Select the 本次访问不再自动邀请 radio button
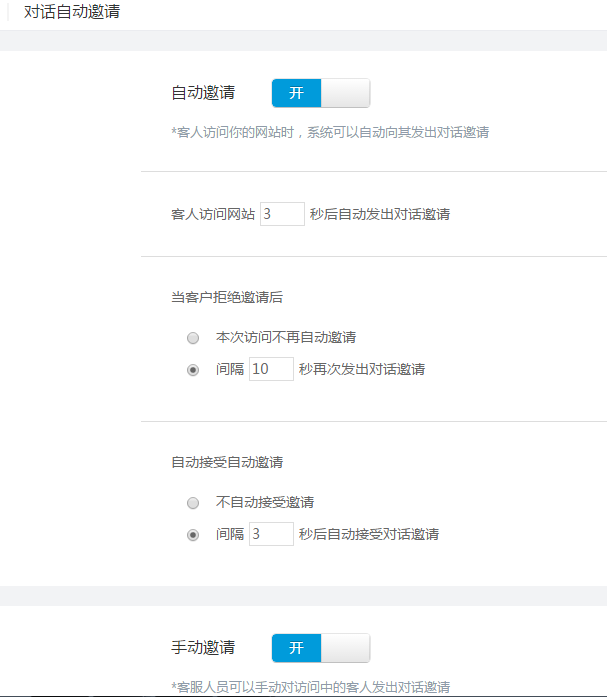The image size is (607, 697). coord(193,337)
